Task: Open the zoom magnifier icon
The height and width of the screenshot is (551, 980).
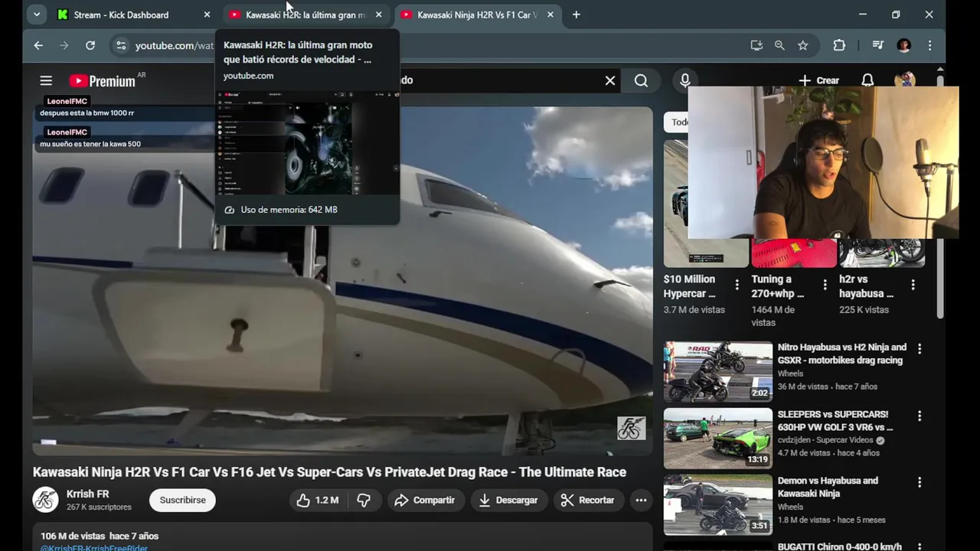Action: [779, 46]
